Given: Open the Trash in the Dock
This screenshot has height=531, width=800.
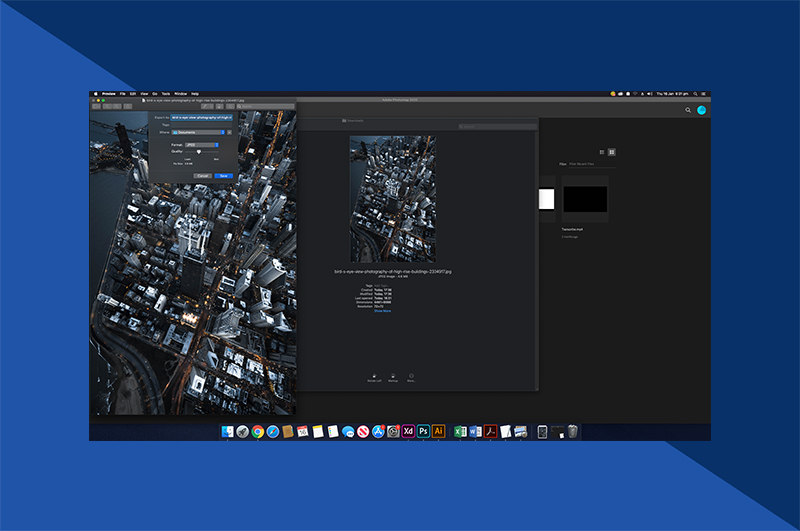Looking at the screenshot, I should 573,432.
